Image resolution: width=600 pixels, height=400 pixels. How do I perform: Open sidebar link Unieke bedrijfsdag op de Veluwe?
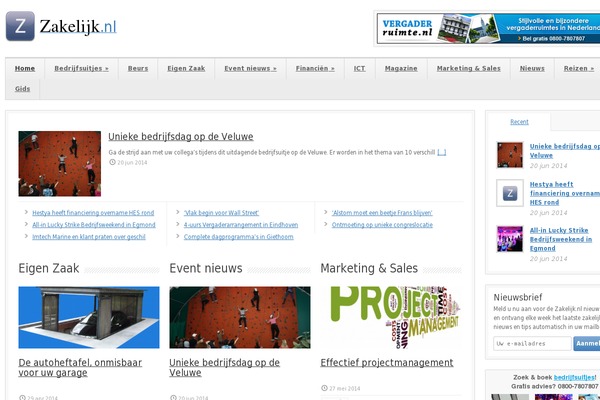[565, 151]
